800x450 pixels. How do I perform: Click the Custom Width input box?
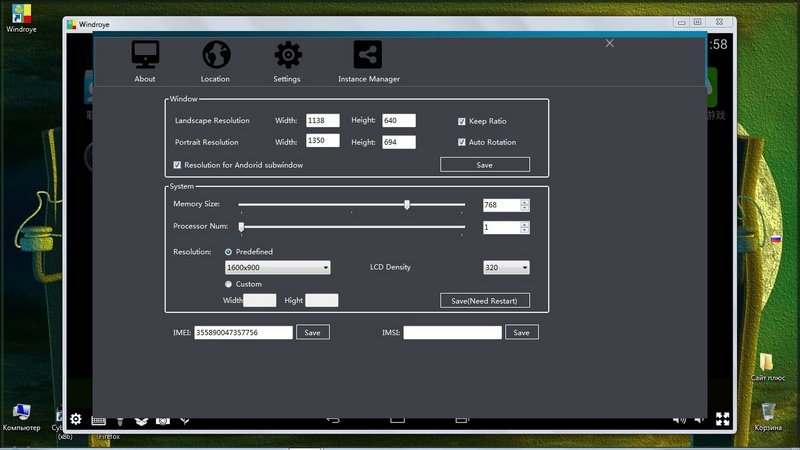260,301
